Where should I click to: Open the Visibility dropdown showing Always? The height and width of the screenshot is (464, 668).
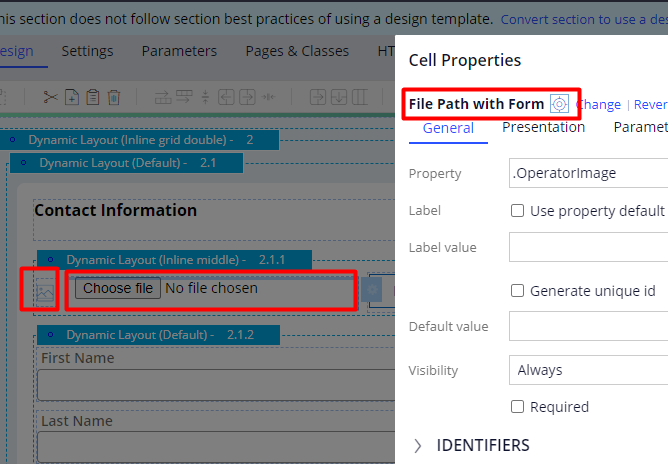(x=588, y=370)
